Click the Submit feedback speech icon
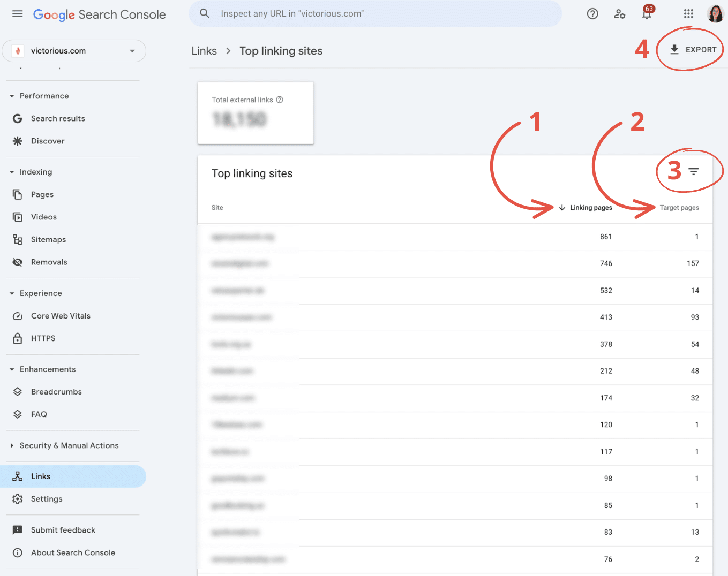 click(18, 530)
